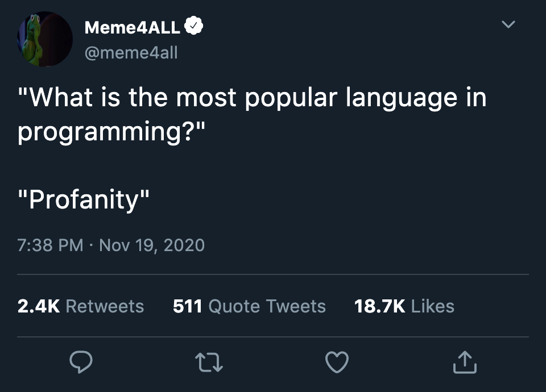Screen dimensions: 546x392
Task: View the 18.7K Likes list
Action: [404, 306]
